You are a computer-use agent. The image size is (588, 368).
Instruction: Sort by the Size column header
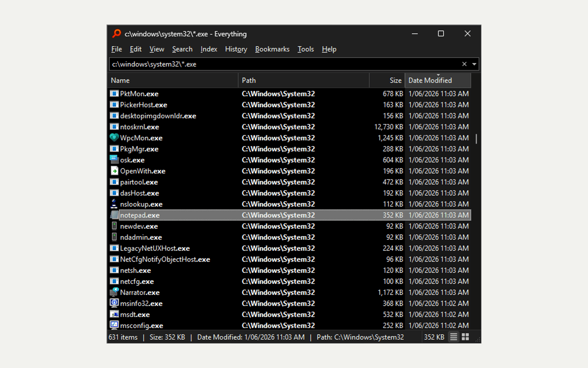tap(387, 81)
